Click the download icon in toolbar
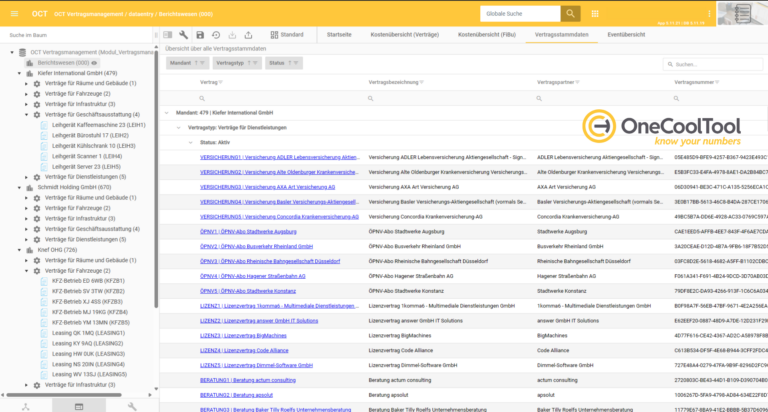 (x=232, y=35)
